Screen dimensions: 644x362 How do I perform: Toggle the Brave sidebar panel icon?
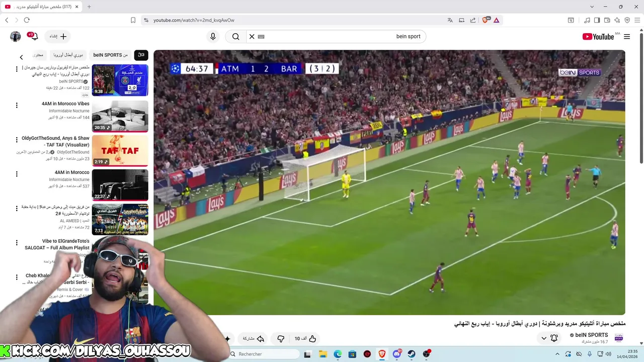point(597,20)
